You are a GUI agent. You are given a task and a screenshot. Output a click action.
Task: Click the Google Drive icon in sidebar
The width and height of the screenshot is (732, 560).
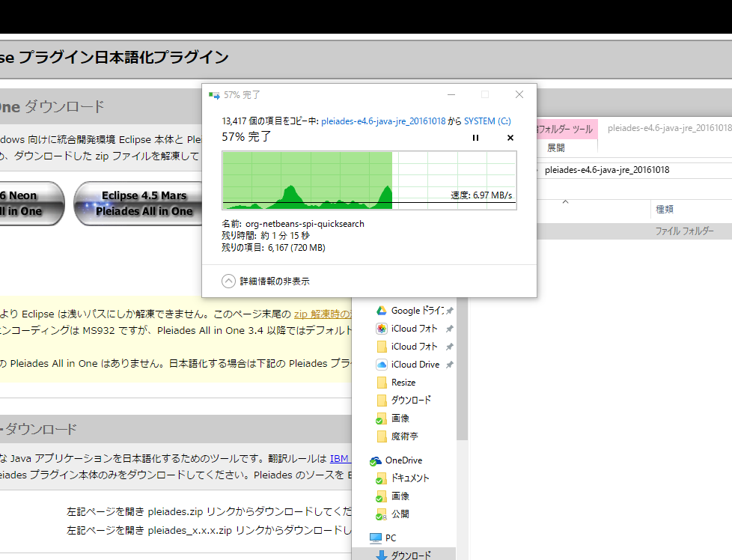pos(381,311)
